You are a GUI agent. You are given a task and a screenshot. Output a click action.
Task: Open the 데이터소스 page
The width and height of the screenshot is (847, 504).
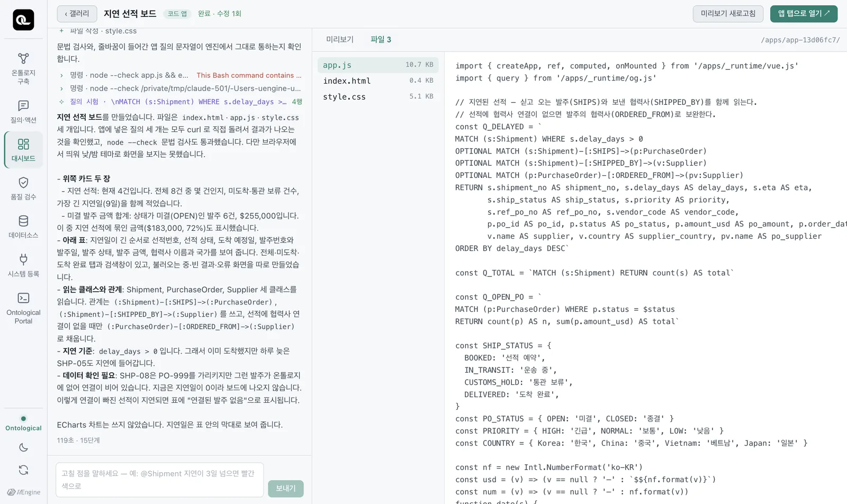click(x=23, y=227)
